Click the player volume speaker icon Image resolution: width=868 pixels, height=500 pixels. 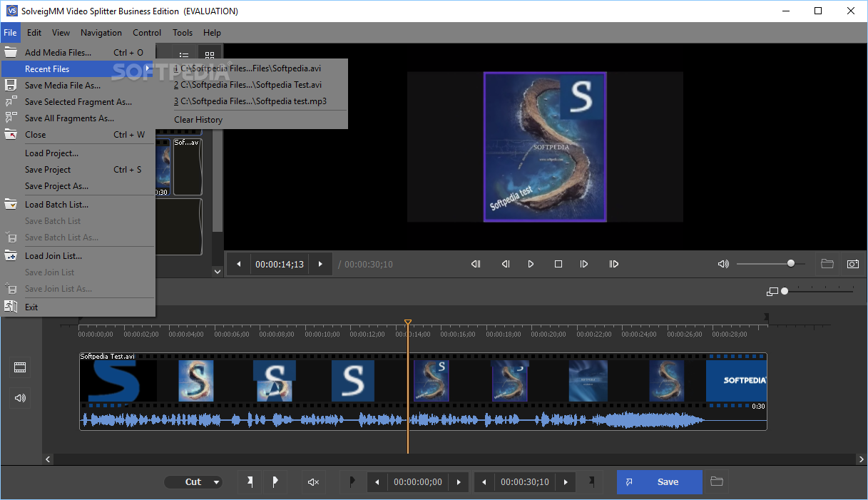click(x=723, y=264)
